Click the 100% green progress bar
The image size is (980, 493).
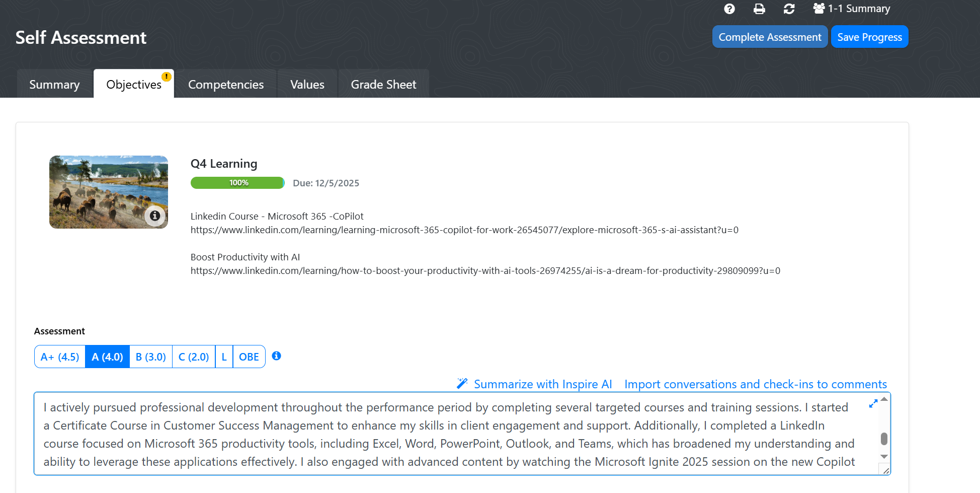pyautogui.click(x=237, y=183)
